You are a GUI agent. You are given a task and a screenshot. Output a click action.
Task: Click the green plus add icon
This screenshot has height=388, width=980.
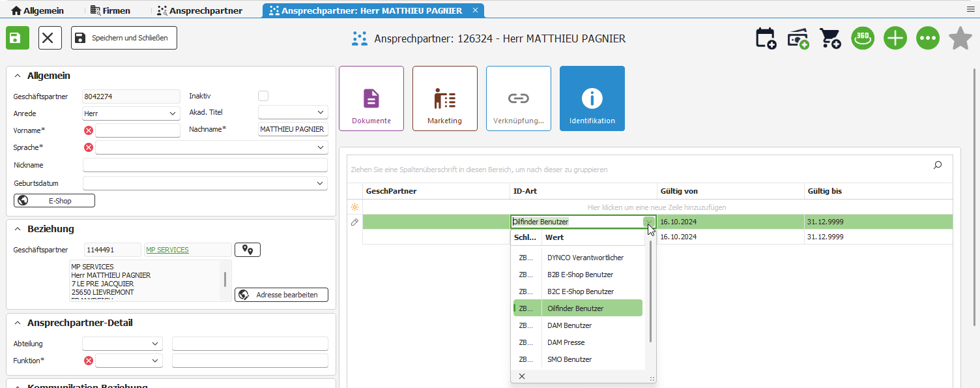click(x=895, y=38)
